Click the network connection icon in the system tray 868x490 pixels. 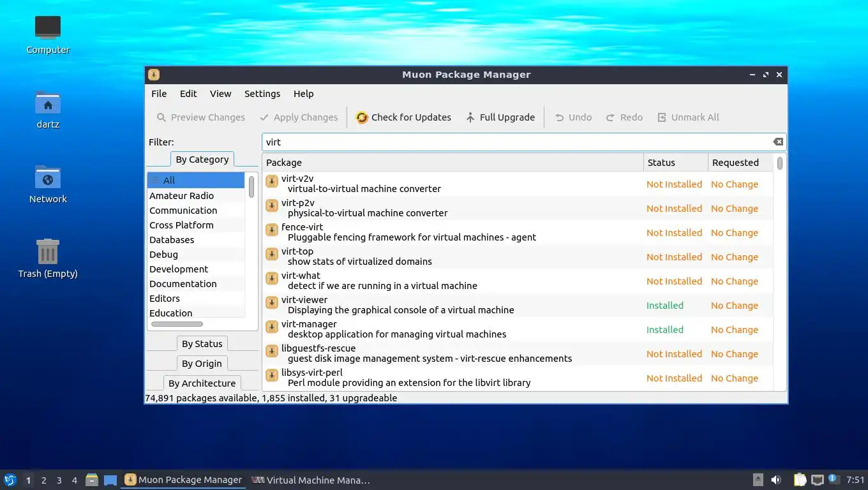click(x=818, y=480)
